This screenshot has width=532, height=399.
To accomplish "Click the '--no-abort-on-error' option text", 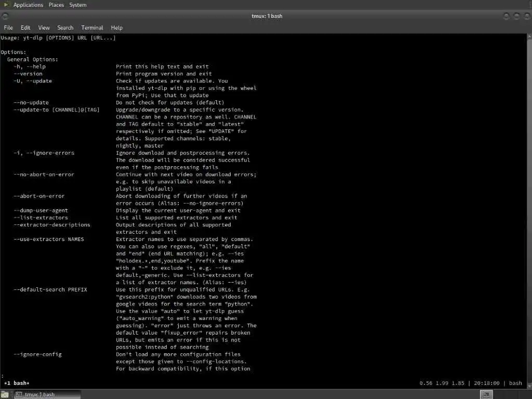I will (44, 175).
